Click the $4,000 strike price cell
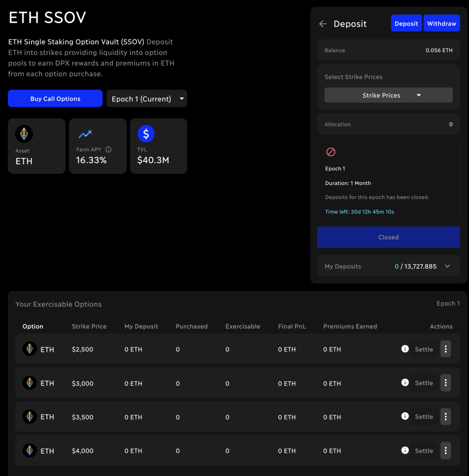 click(83, 451)
